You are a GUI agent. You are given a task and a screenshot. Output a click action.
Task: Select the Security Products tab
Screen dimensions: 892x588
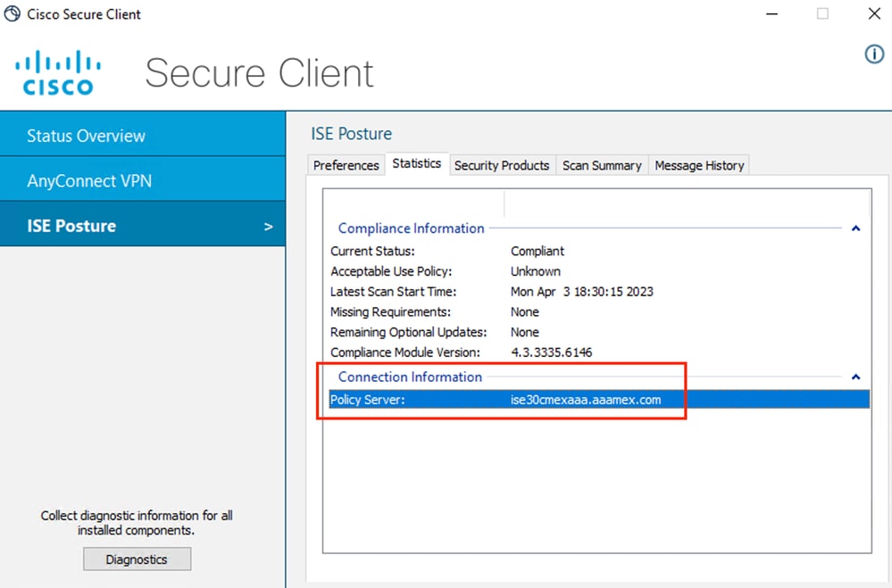(x=502, y=165)
